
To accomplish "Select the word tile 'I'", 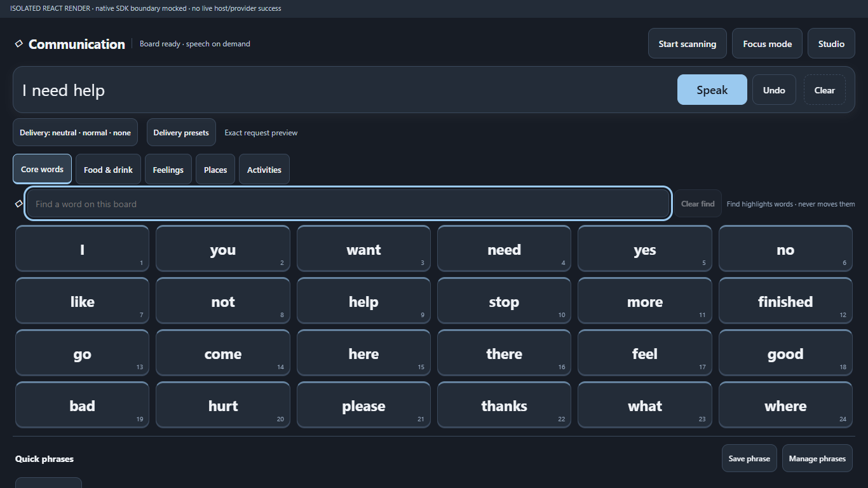I will (82, 248).
